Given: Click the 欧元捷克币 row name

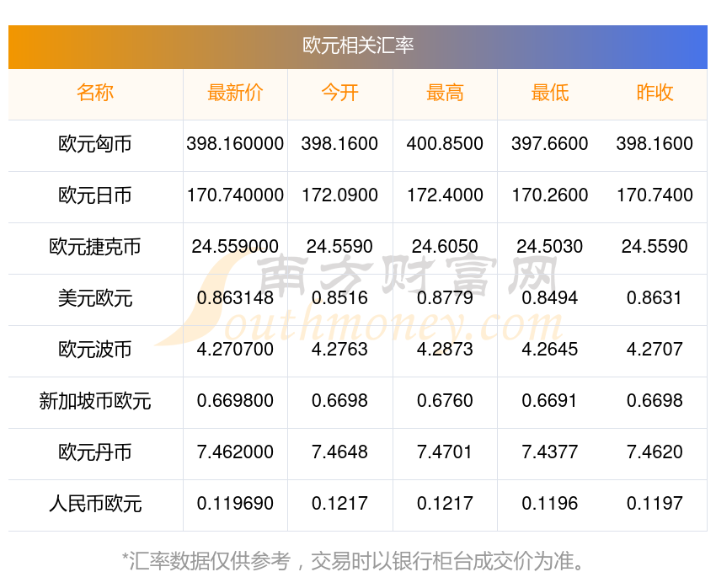Looking at the screenshot, I should pyautogui.click(x=95, y=247).
